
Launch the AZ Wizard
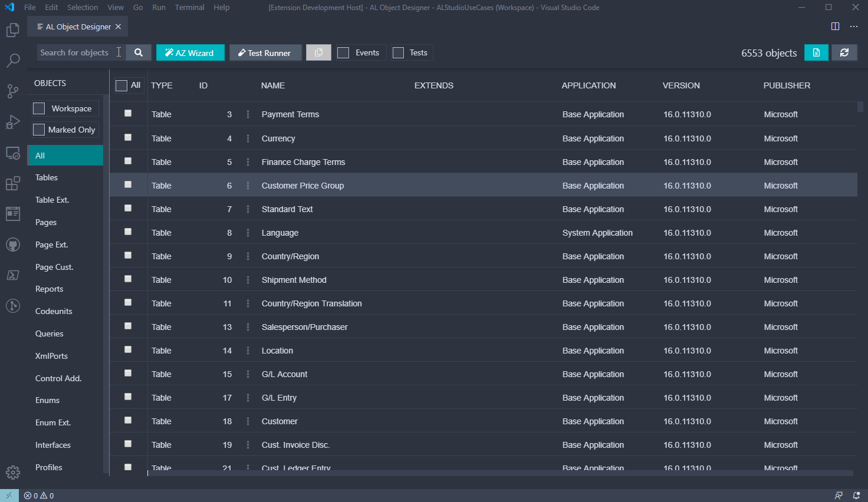click(190, 52)
